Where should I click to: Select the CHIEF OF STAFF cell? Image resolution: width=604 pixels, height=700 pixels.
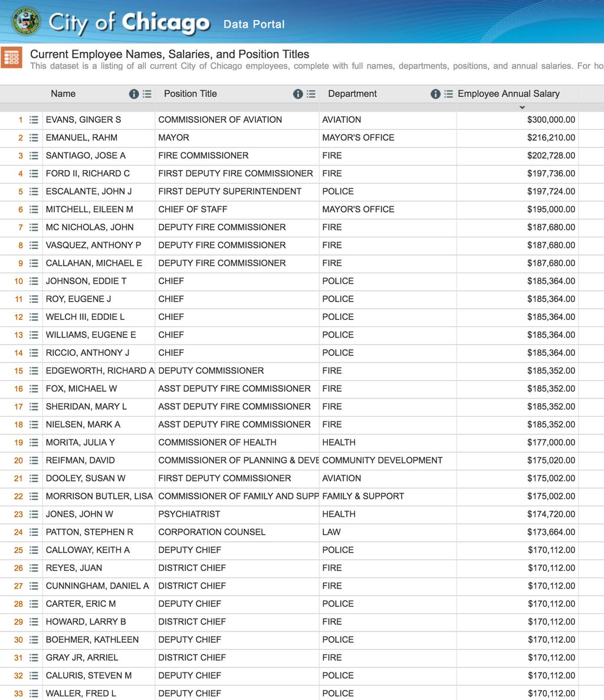(237, 210)
